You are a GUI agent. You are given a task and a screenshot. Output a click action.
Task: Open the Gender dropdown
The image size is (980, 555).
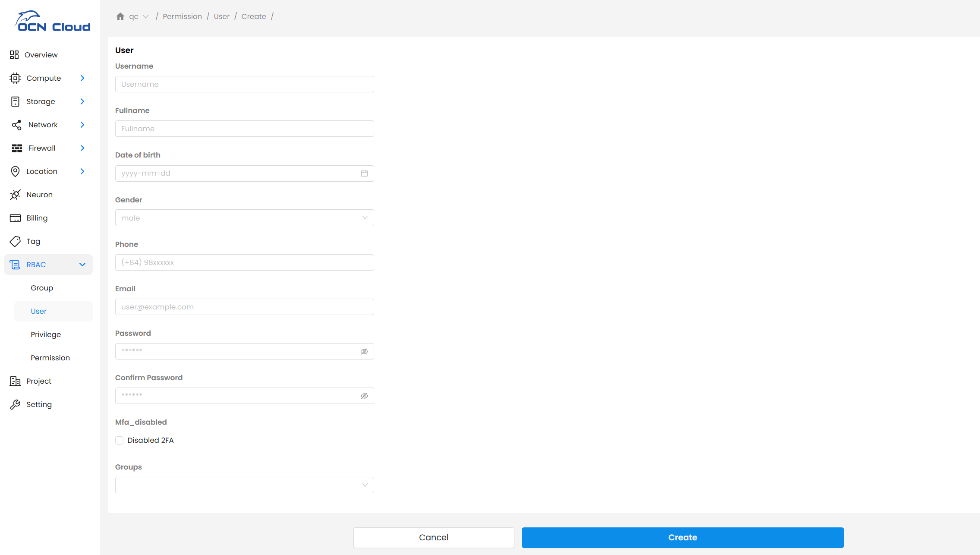point(244,218)
